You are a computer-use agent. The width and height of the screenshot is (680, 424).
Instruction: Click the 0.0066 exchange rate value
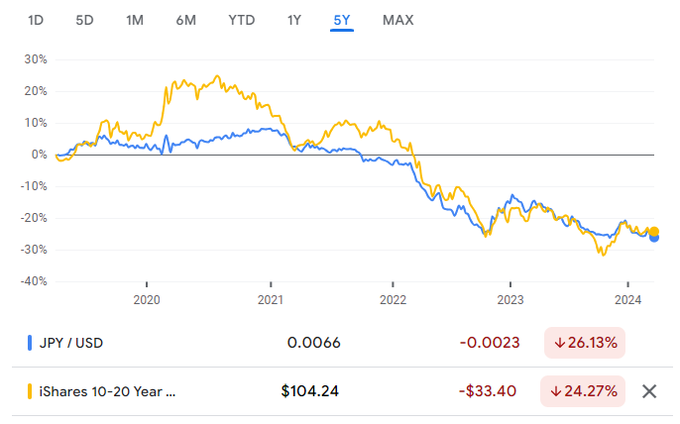click(x=314, y=343)
